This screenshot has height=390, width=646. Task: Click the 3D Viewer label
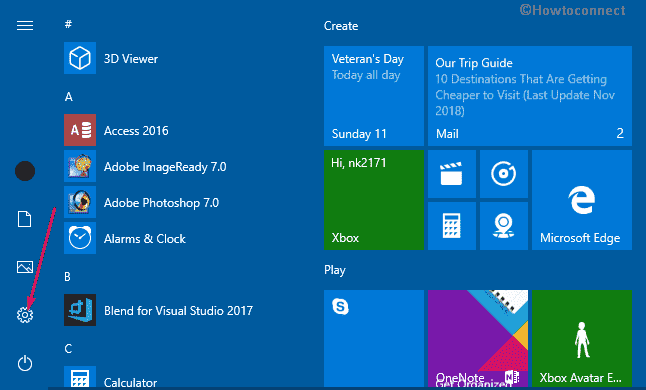coord(131,59)
